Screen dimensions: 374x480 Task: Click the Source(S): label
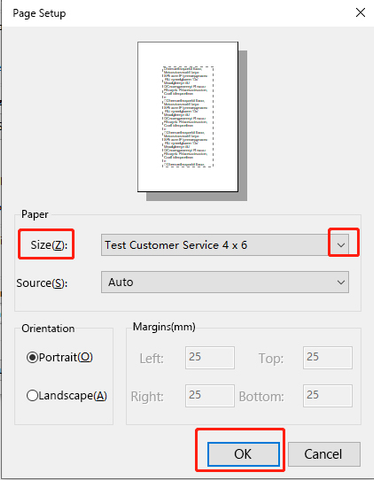pos(42,283)
